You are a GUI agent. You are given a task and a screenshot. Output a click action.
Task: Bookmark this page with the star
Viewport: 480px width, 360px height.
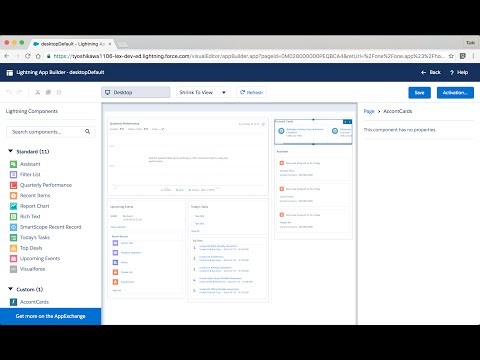coord(451,56)
